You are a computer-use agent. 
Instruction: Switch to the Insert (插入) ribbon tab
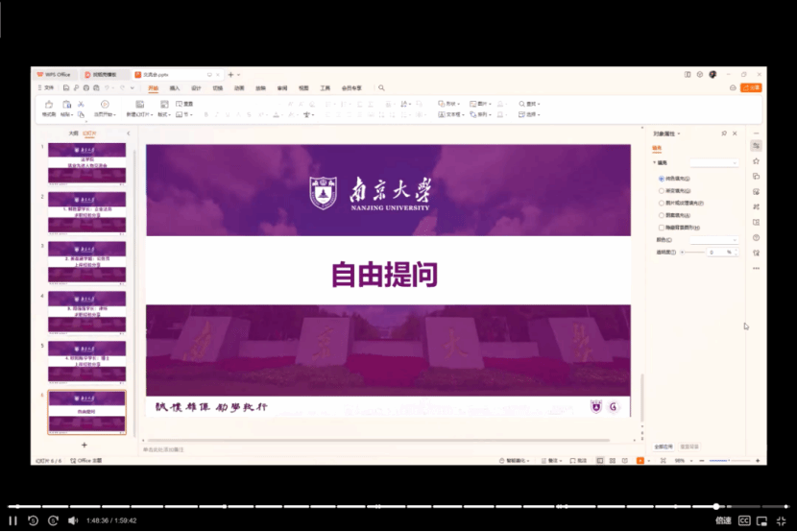pyautogui.click(x=175, y=88)
